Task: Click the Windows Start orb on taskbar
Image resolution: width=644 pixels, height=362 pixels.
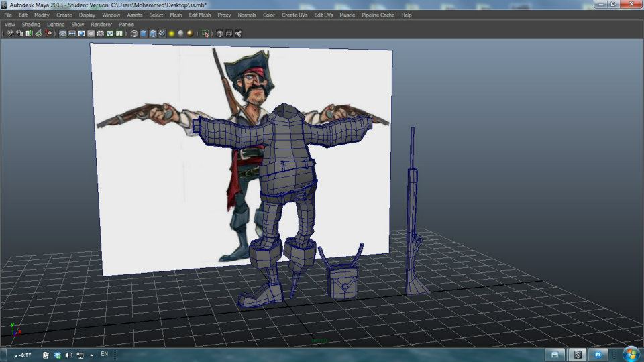Action: coord(631,354)
